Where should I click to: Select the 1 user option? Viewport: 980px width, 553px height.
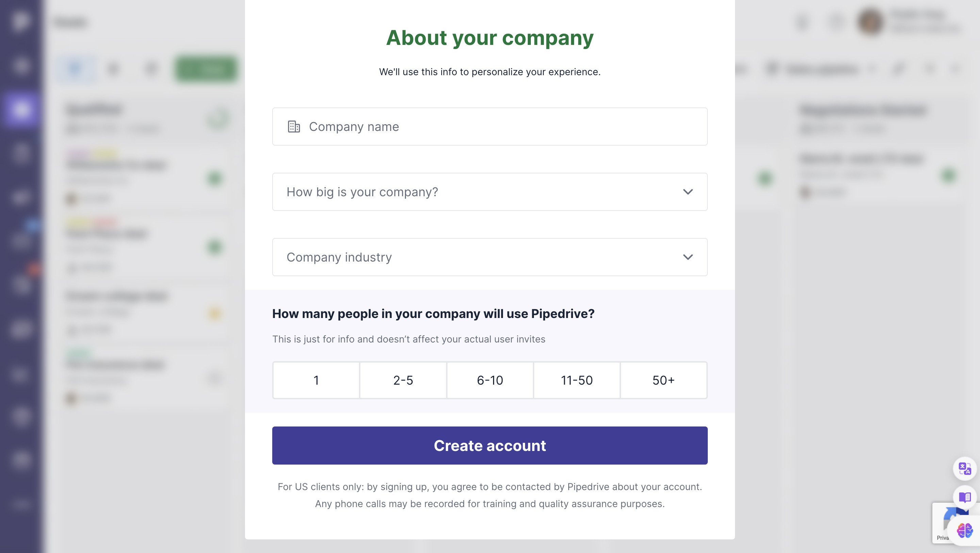(316, 380)
